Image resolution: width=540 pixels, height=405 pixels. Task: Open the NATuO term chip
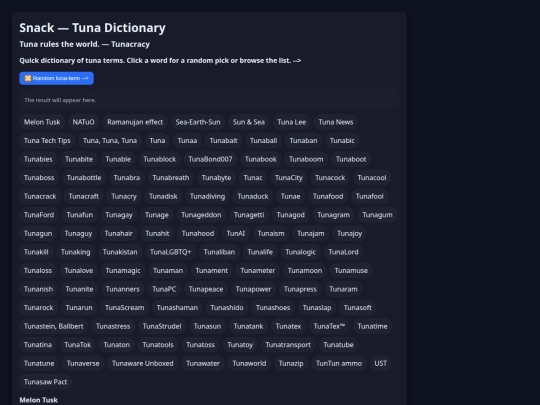[x=83, y=122]
